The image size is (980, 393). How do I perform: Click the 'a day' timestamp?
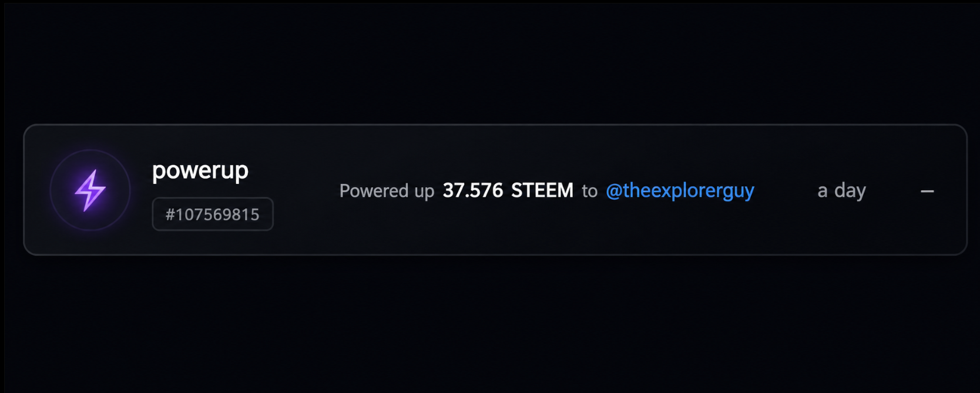[841, 190]
